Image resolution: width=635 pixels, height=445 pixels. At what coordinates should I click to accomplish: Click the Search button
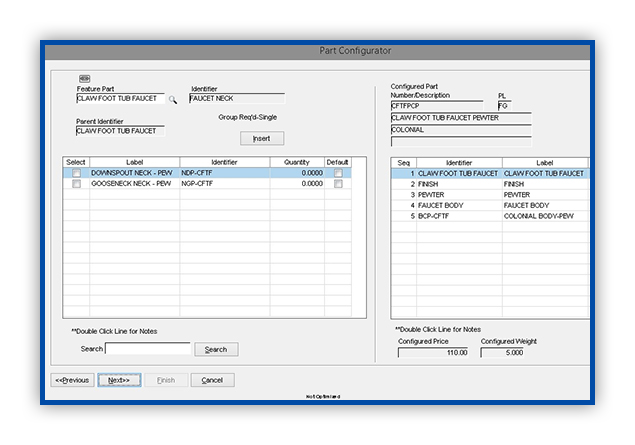(x=216, y=349)
